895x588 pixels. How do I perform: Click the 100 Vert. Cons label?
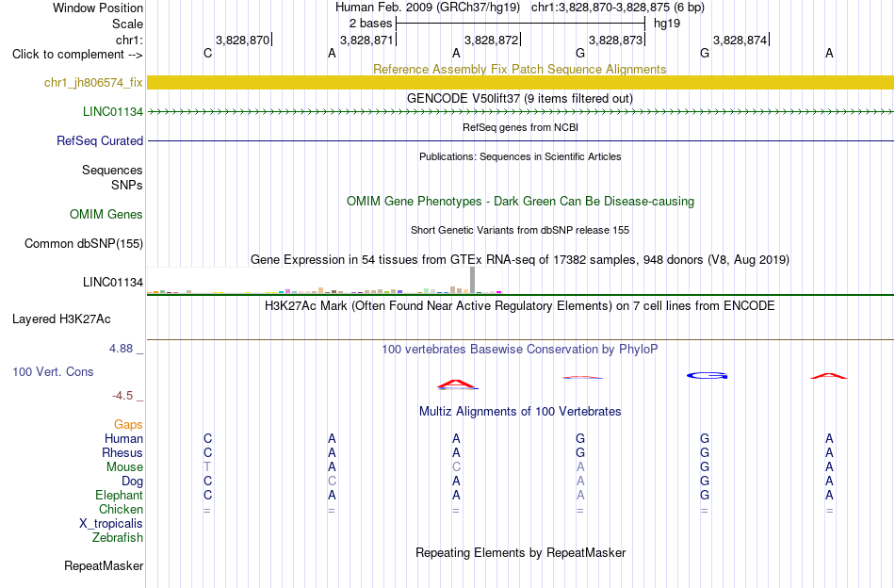53,371
